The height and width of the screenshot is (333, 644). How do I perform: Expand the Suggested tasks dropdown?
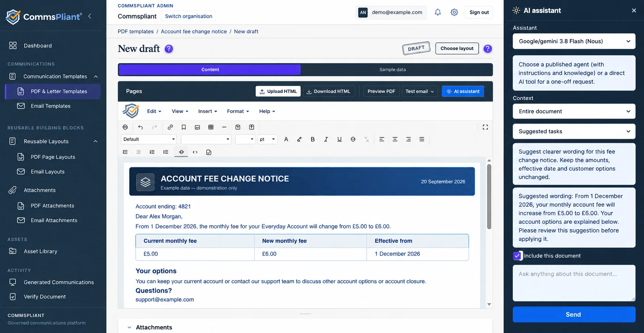[574, 131]
